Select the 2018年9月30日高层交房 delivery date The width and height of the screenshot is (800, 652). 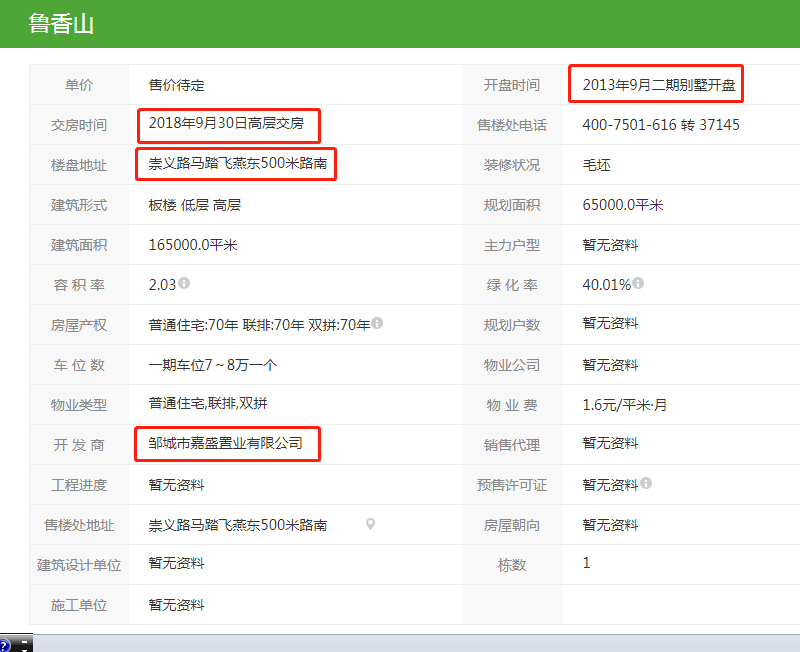(226, 123)
